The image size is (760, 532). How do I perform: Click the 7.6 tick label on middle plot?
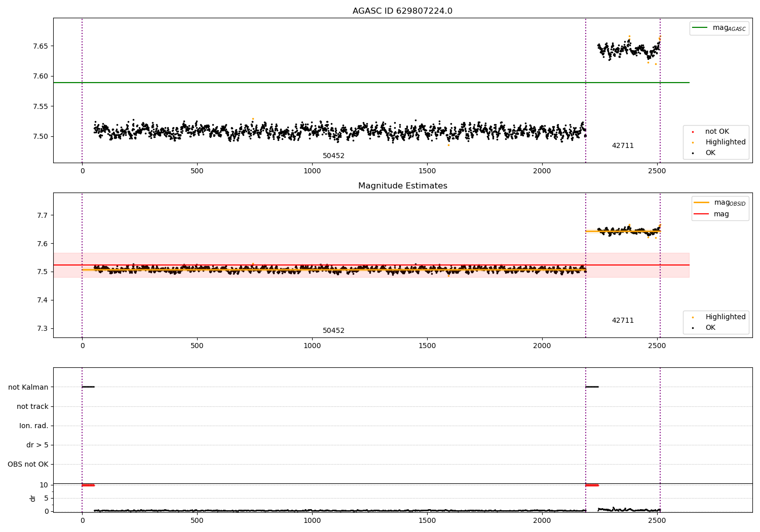(x=43, y=244)
